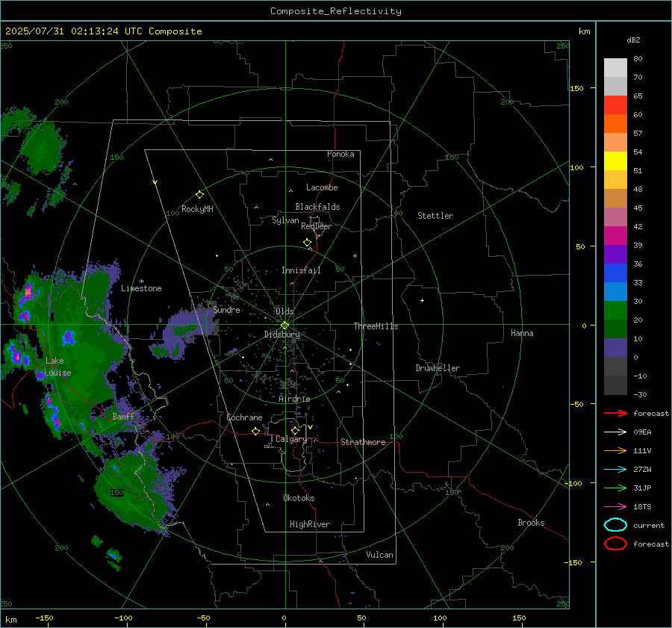Click the white plus marker west of Hanna
Image resolution: width=672 pixels, height=628 pixels.
coord(422,300)
